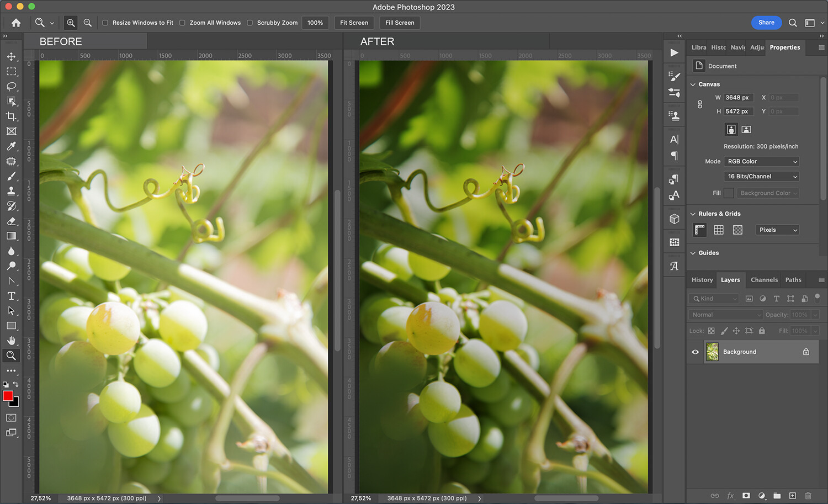Select the Lasso tool

11,87
